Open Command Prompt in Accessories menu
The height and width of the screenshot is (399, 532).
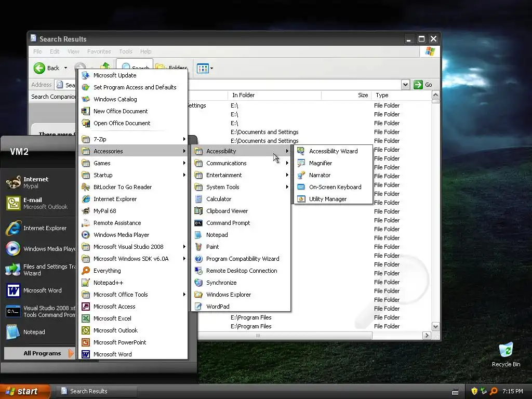[x=240, y=223]
